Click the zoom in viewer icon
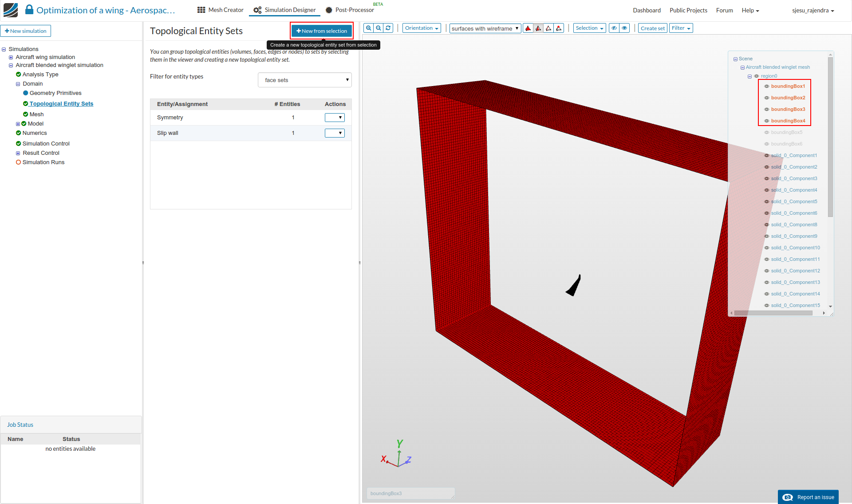852x504 pixels. [x=368, y=28]
